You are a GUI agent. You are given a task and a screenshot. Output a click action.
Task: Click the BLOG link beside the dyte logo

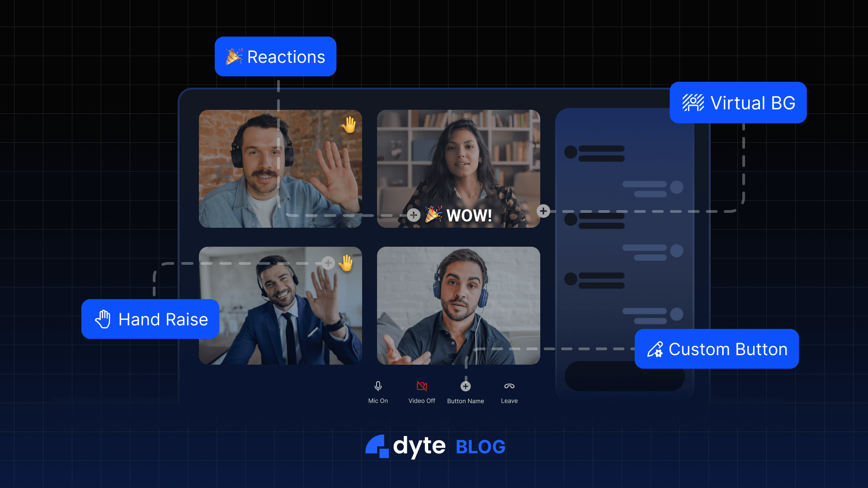(480, 446)
